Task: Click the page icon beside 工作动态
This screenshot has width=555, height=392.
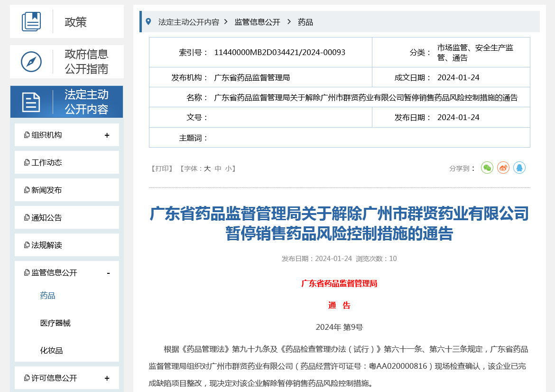Action: (x=27, y=162)
